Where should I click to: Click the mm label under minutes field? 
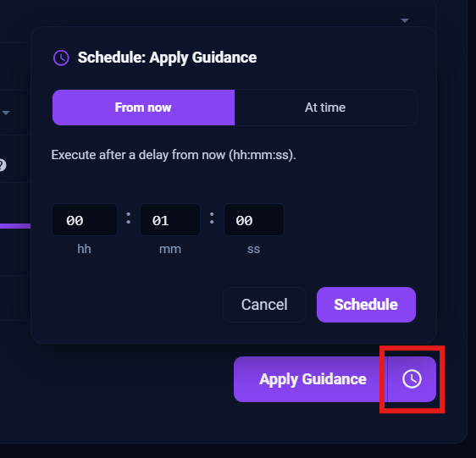pyautogui.click(x=170, y=249)
